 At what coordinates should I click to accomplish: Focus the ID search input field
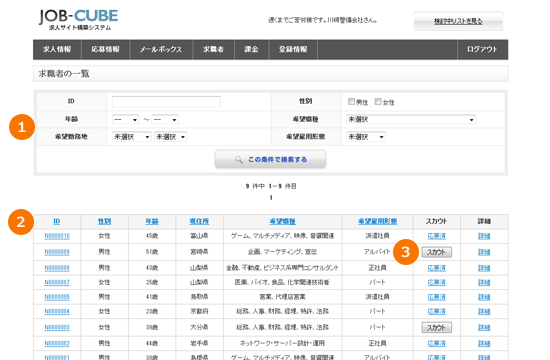pos(166,101)
